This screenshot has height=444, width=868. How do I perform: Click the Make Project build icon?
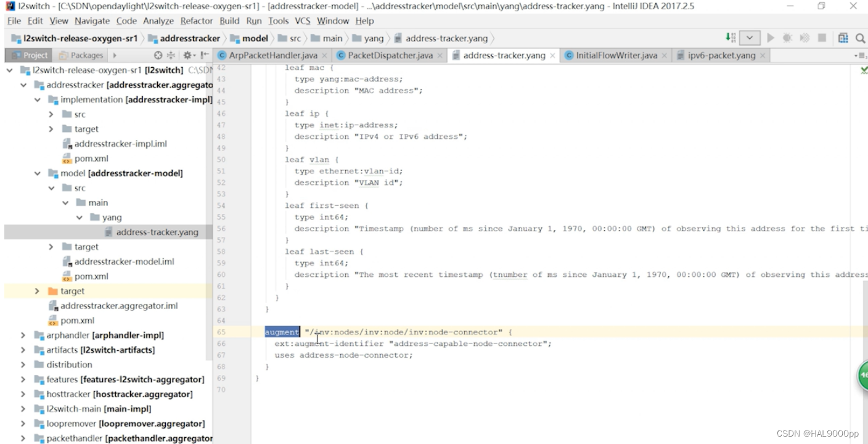[731, 38]
